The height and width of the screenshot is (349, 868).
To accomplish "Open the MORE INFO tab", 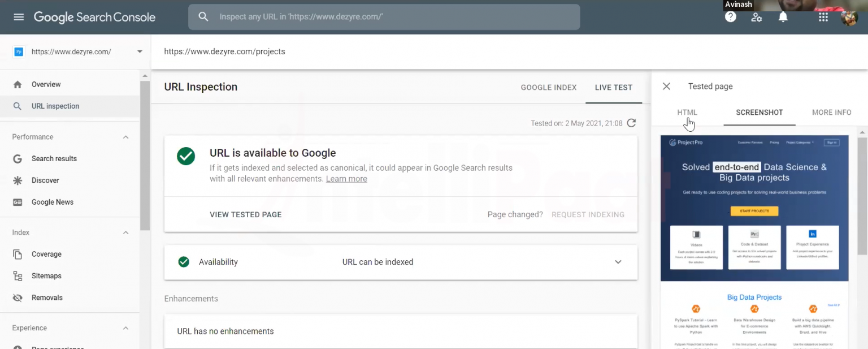I will (x=831, y=112).
